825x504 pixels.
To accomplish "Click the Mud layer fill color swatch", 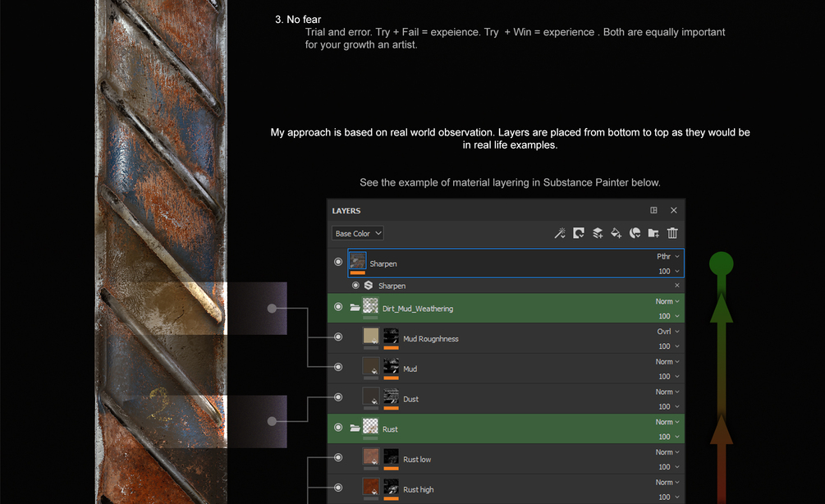I will 370,366.
